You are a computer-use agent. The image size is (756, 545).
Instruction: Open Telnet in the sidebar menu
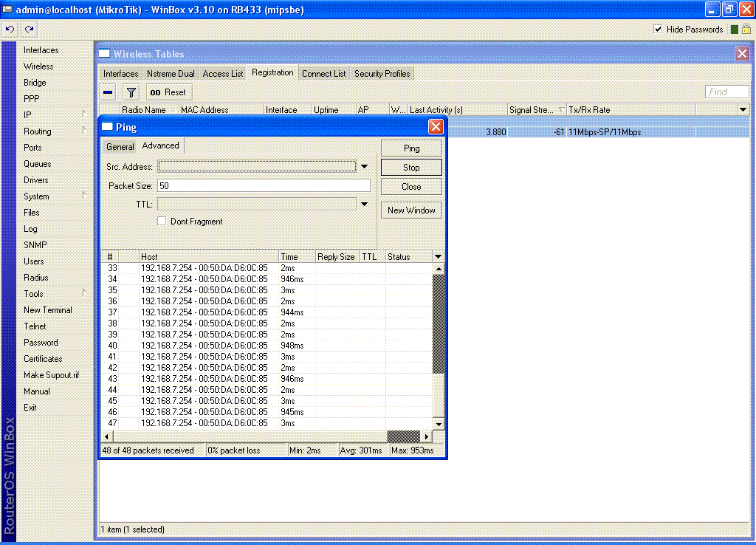pos(35,326)
